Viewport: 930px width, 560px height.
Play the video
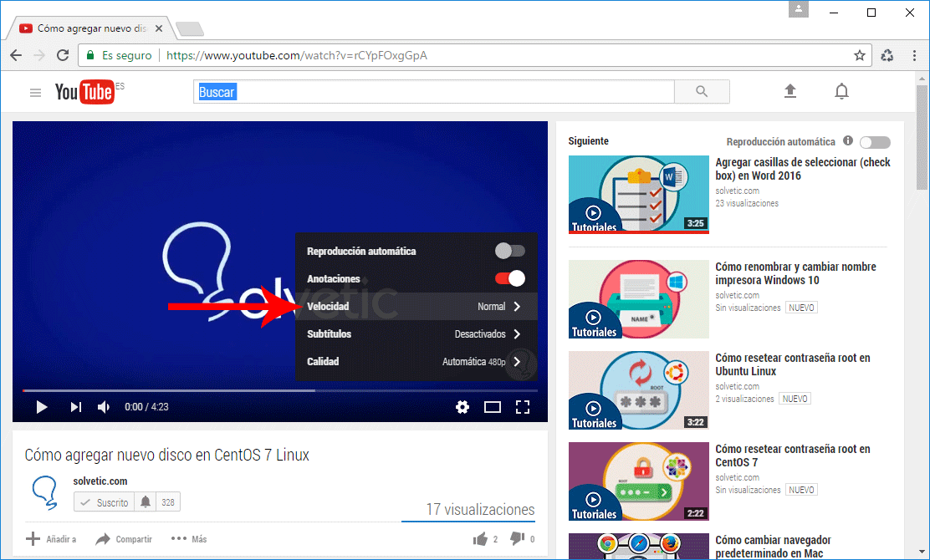42,407
